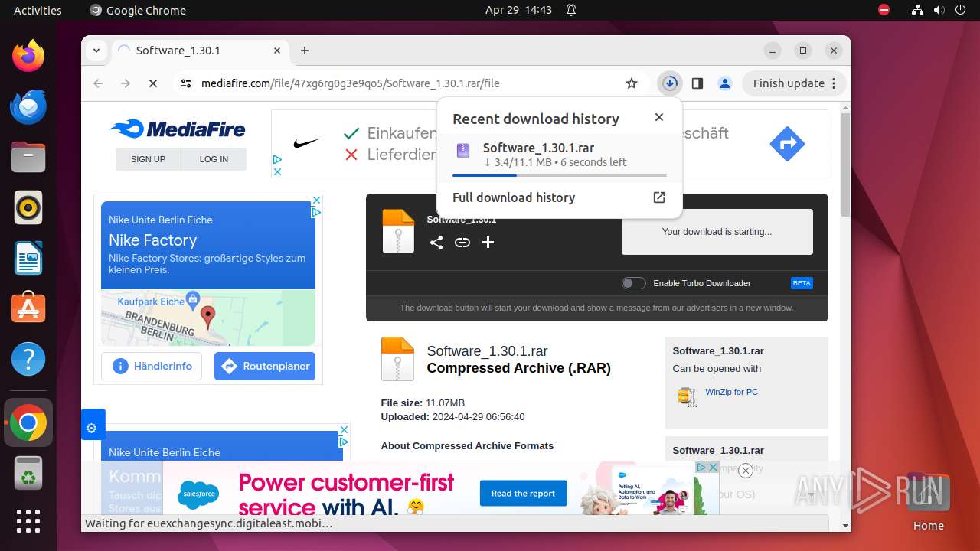Click the 'Your download is starting...' box

[717, 232]
